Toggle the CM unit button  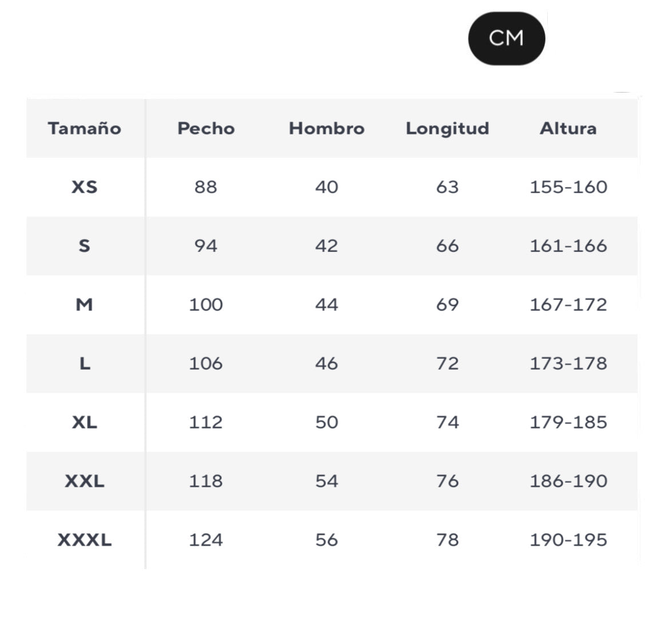pyautogui.click(x=506, y=38)
